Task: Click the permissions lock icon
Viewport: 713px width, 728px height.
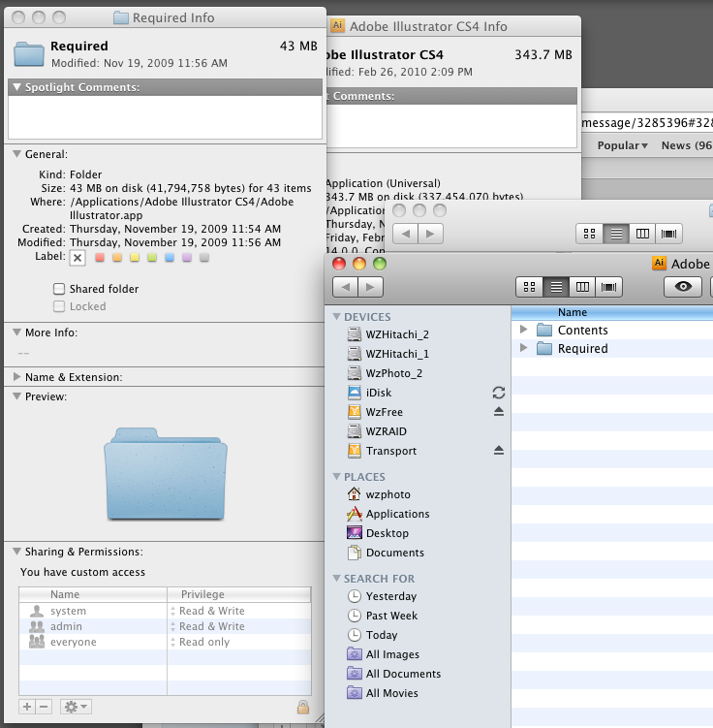Action: click(303, 707)
